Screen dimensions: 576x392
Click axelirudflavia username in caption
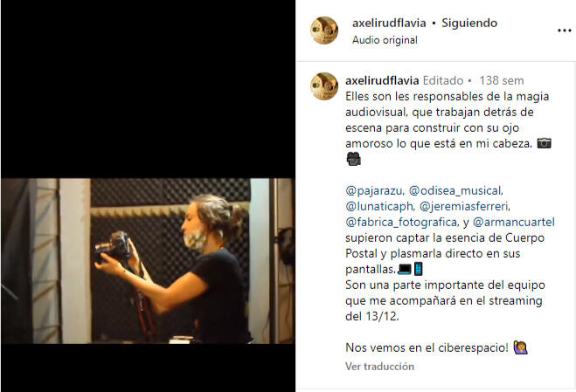point(382,80)
